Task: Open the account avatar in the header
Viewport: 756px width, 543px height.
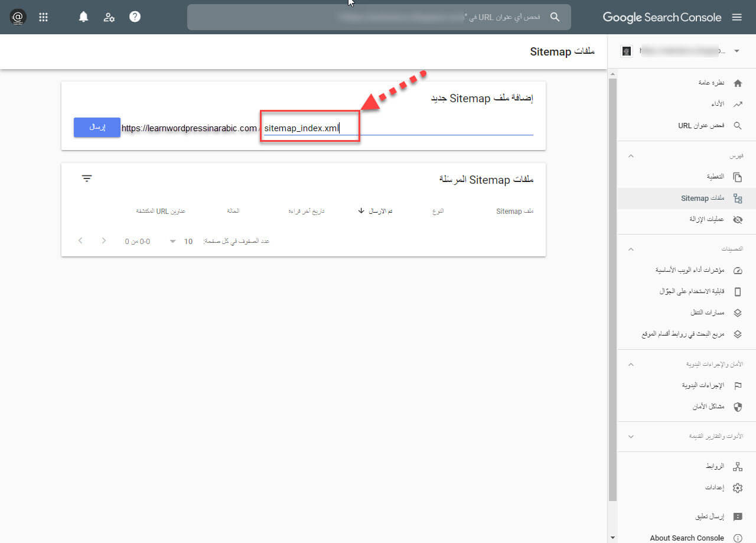Action: pyautogui.click(x=18, y=17)
